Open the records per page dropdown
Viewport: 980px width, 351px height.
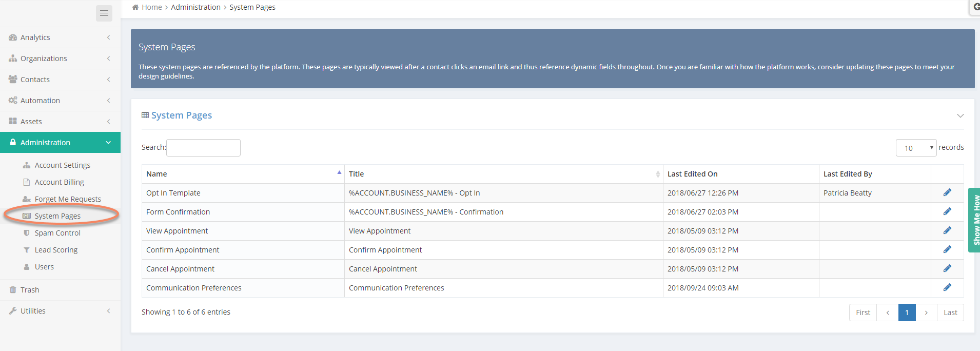point(916,148)
